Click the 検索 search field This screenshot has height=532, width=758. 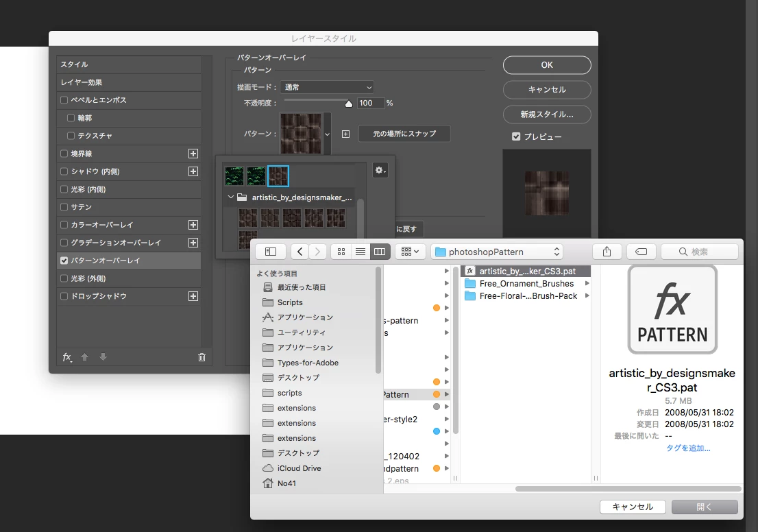(x=700, y=252)
